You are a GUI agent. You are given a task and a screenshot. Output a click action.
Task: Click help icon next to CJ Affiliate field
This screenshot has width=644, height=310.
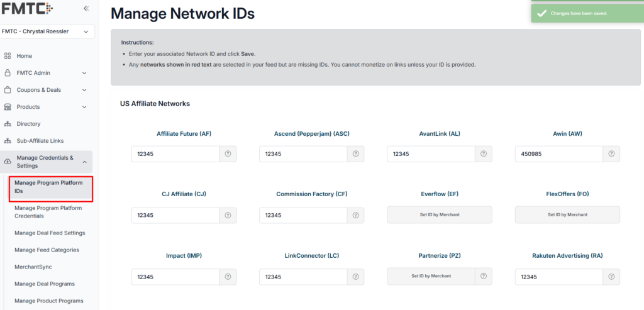[228, 216]
